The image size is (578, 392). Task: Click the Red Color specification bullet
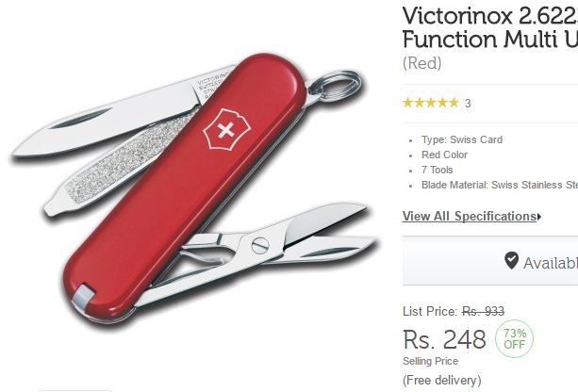[x=444, y=155]
